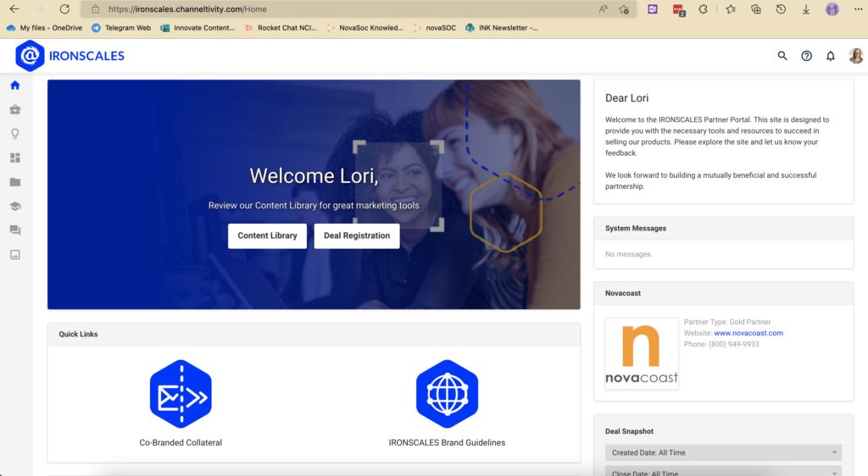
Task: Click the browser address bar URL
Action: tap(187, 8)
